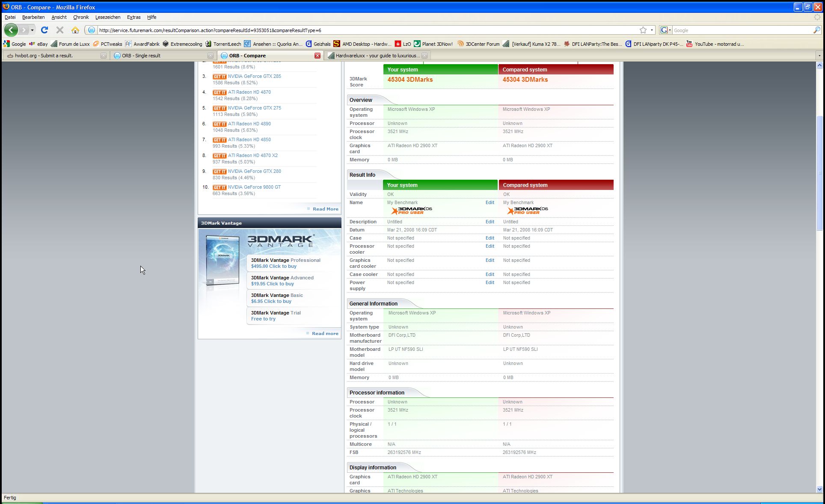Image resolution: width=825 pixels, height=504 pixels.
Task: Bookmark this page with the star icon
Action: (x=643, y=30)
